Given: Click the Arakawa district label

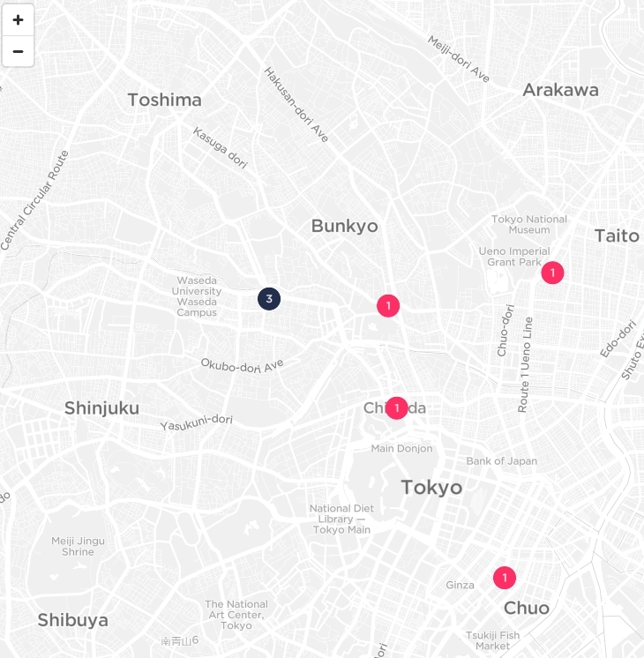Looking at the screenshot, I should (x=560, y=90).
